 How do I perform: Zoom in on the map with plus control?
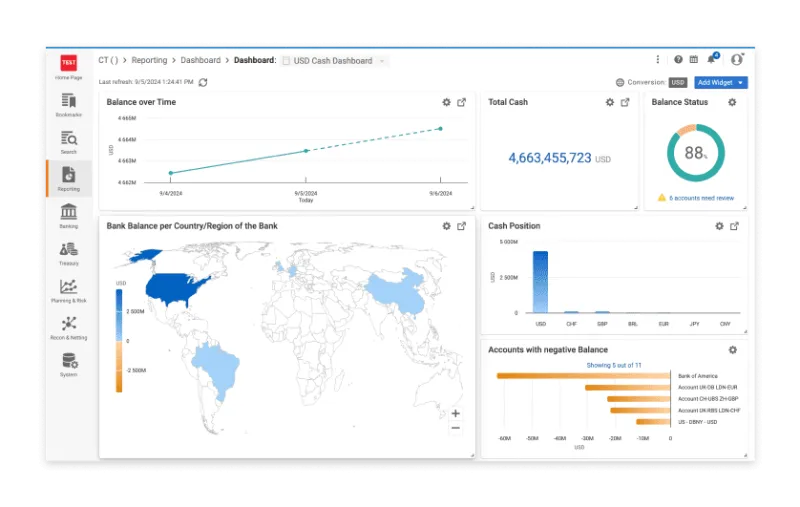(x=456, y=413)
